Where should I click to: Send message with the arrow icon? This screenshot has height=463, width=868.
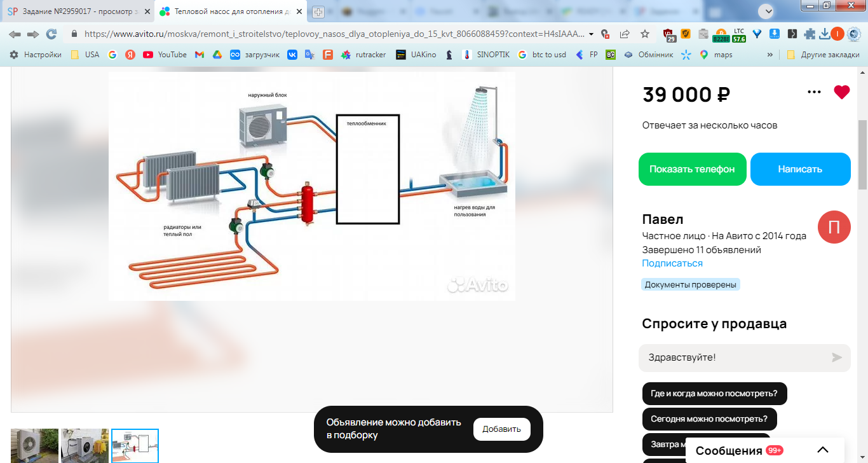click(837, 357)
